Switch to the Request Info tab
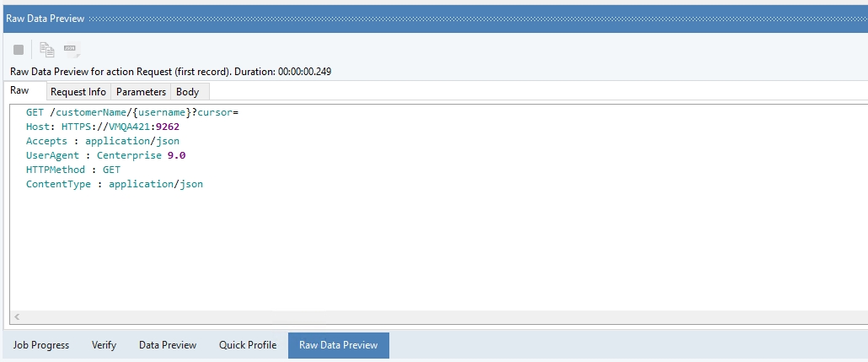The height and width of the screenshot is (362, 868). (78, 92)
